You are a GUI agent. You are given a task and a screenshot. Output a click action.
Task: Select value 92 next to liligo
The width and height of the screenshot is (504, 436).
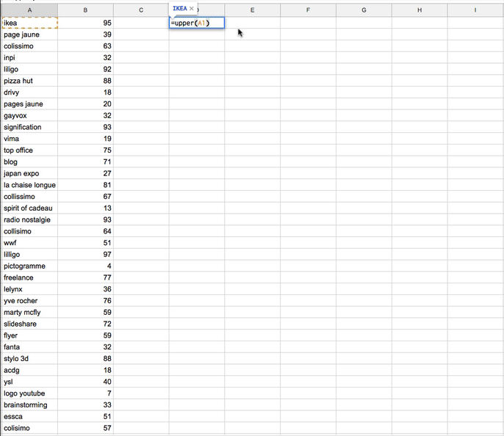point(85,69)
